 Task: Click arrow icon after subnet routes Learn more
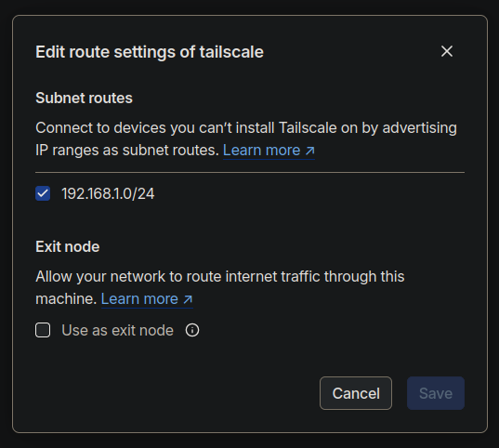coord(310,151)
